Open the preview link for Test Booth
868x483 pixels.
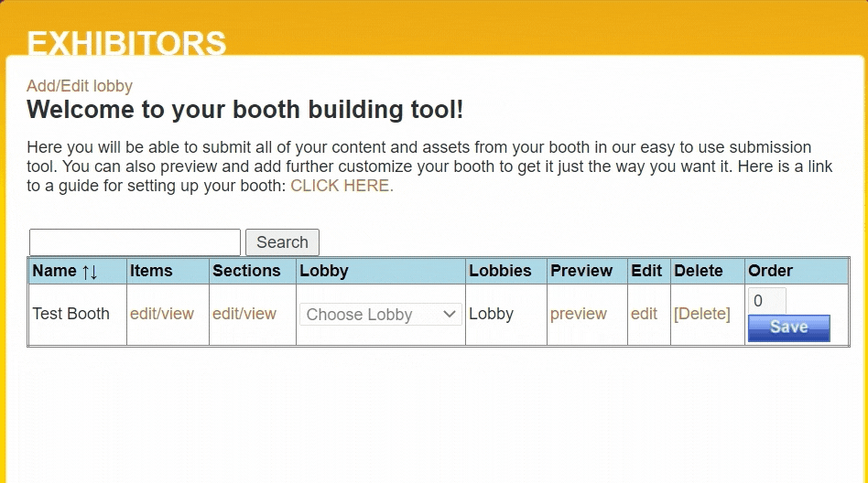click(x=579, y=314)
